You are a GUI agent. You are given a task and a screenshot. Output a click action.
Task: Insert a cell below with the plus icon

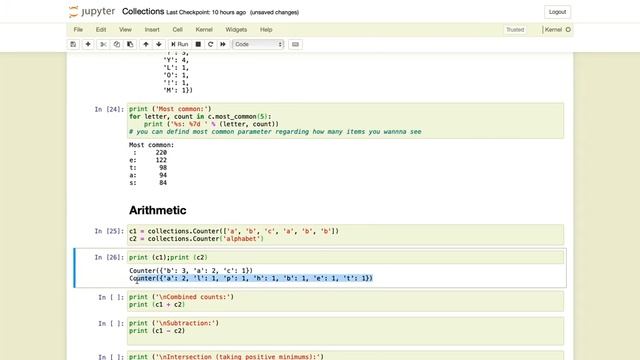coord(88,44)
